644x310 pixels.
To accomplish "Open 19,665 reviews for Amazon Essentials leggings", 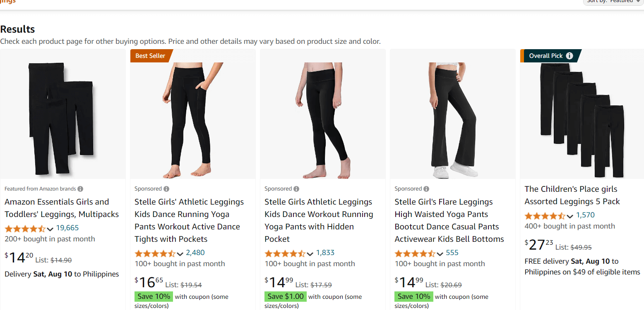I will point(67,228).
